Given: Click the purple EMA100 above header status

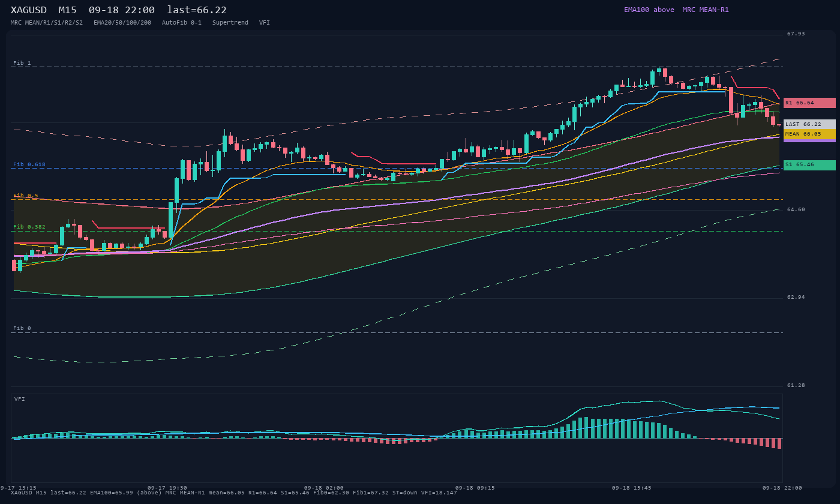Looking at the screenshot, I should [x=649, y=10].
